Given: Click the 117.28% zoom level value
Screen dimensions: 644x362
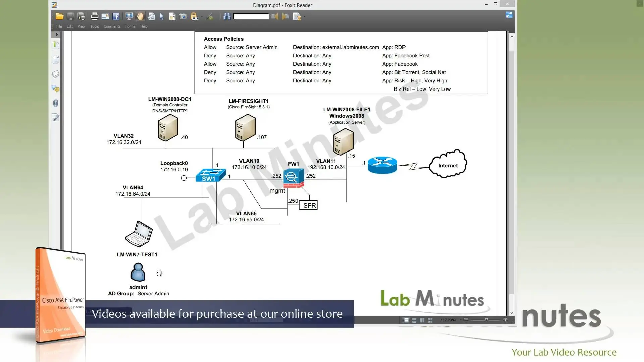Looking at the screenshot, I should [x=448, y=320].
